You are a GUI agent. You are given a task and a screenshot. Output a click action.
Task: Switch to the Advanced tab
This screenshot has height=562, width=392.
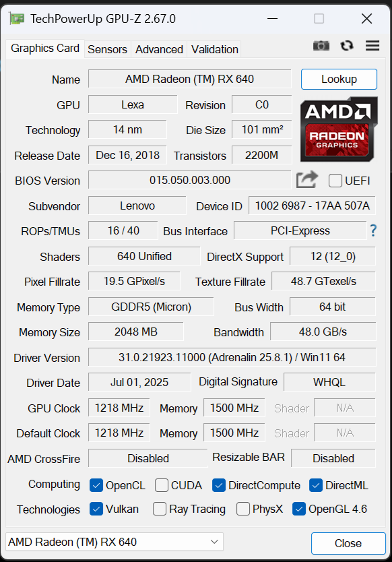(159, 49)
